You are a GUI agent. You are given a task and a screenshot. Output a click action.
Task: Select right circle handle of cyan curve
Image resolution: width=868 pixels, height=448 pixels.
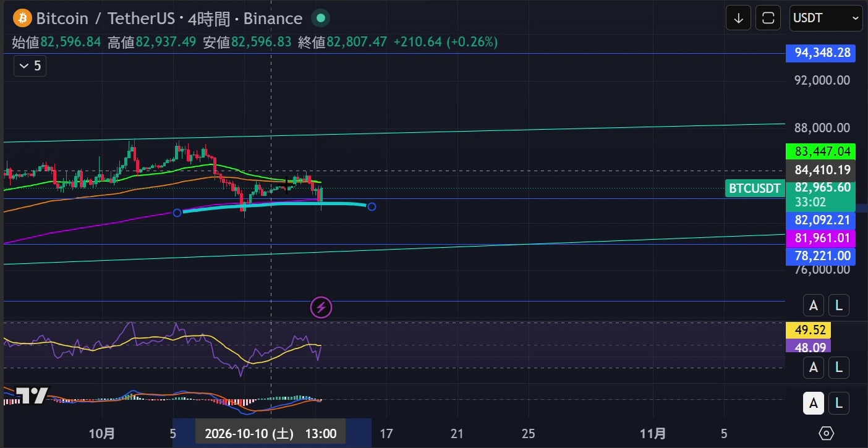(372, 206)
